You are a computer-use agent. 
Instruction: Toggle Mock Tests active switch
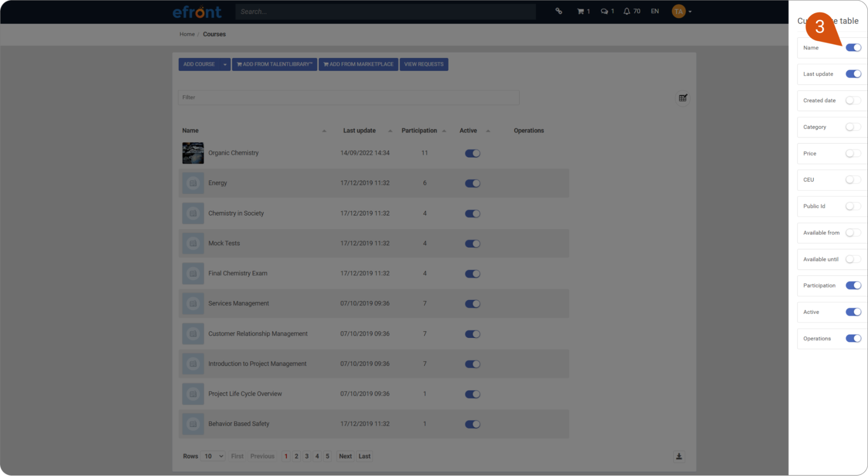click(x=472, y=243)
